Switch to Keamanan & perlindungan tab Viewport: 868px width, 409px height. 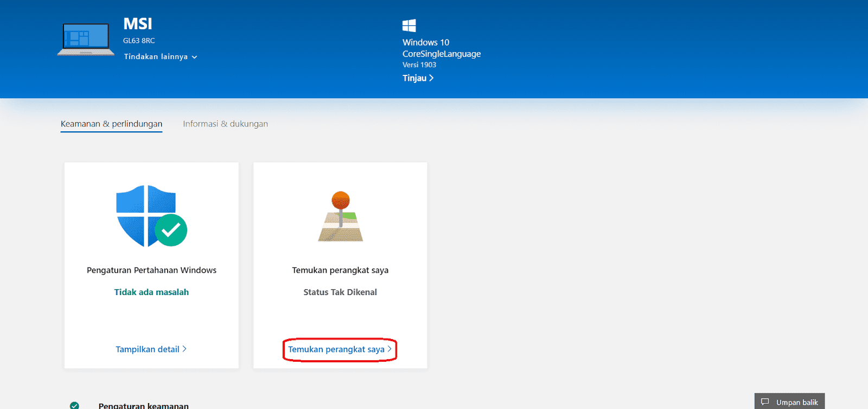(111, 124)
